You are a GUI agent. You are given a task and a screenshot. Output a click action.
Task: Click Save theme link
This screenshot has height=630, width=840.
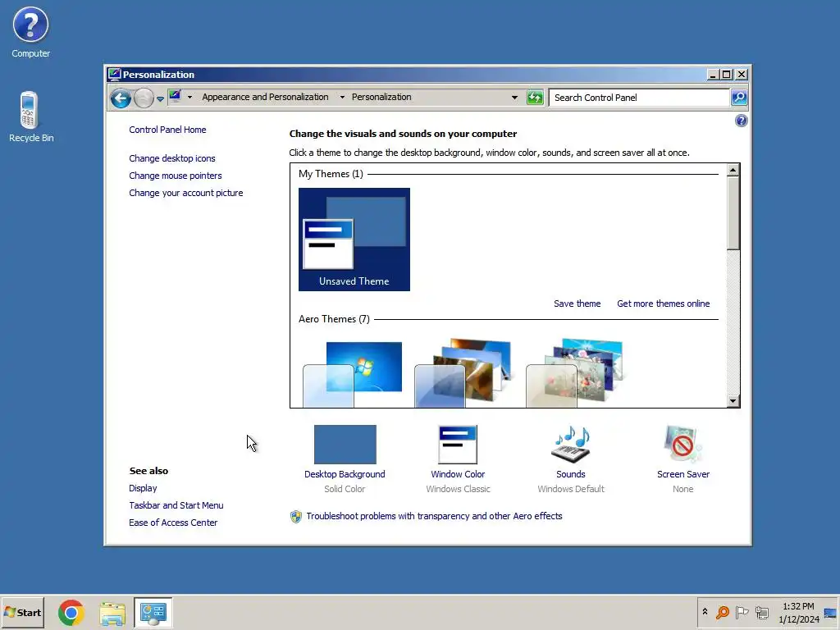coord(577,304)
